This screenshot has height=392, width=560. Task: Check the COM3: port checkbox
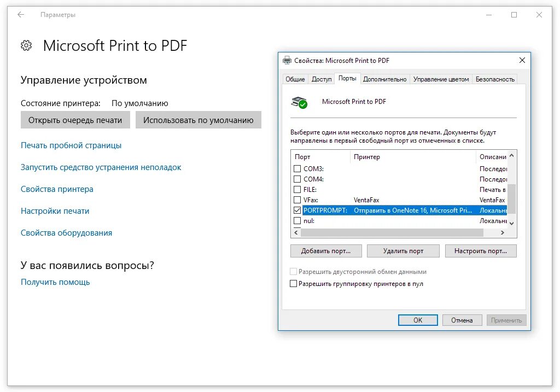click(297, 168)
